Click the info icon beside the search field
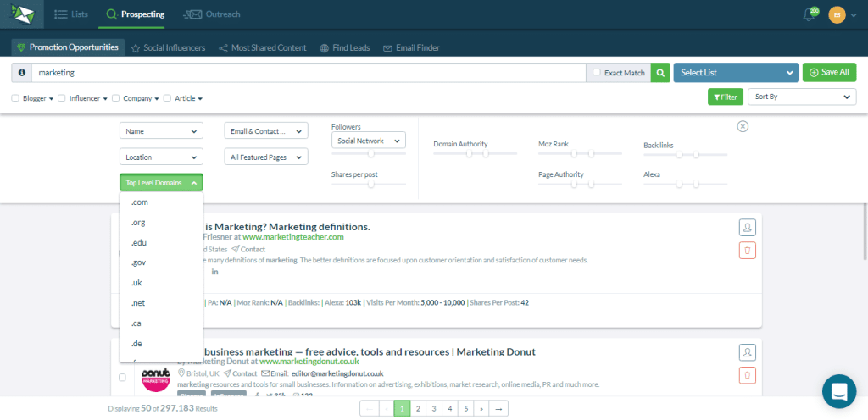The height and width of the screenshot is (420, 868). click(x=21, y=72)
